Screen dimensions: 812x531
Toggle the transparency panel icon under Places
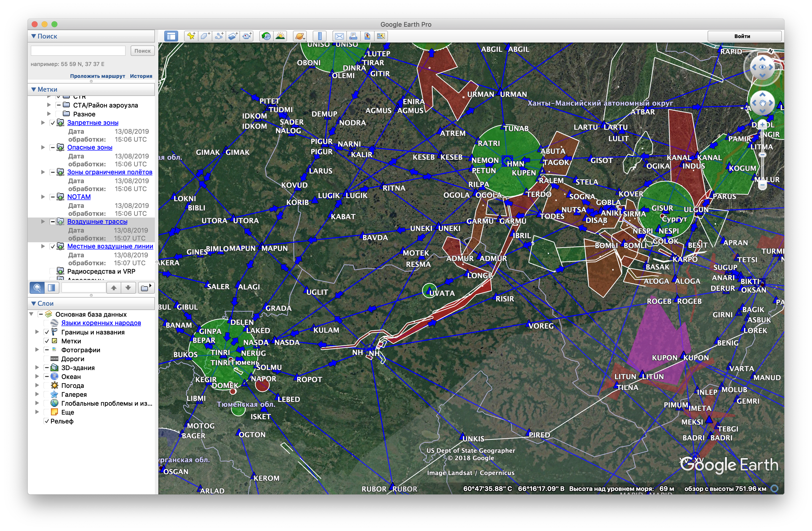coord(51,288)
